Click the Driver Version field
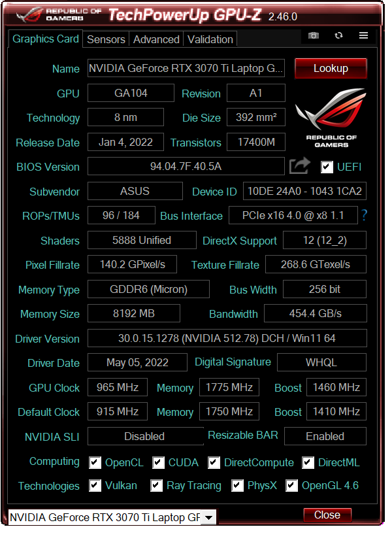 click(227, 338)
